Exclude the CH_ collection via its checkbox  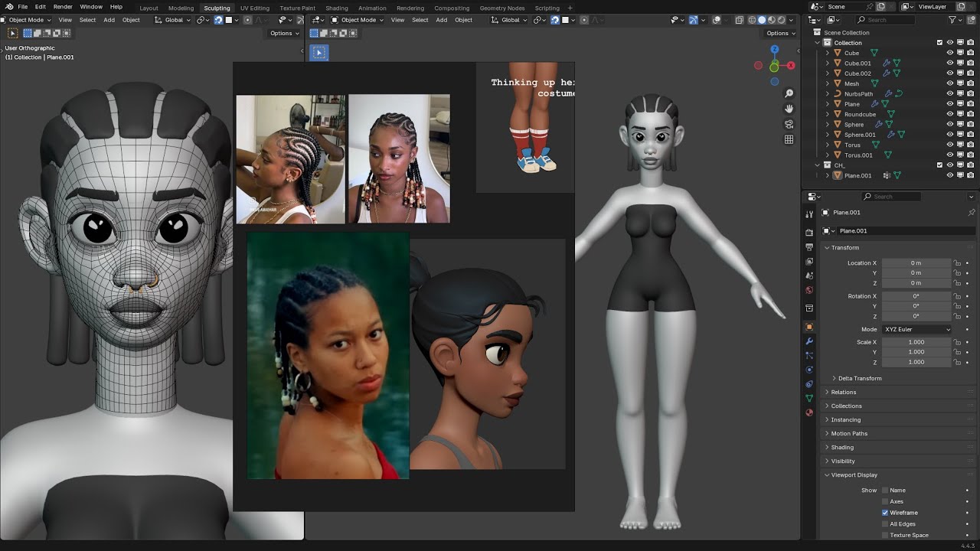[939, 165]
